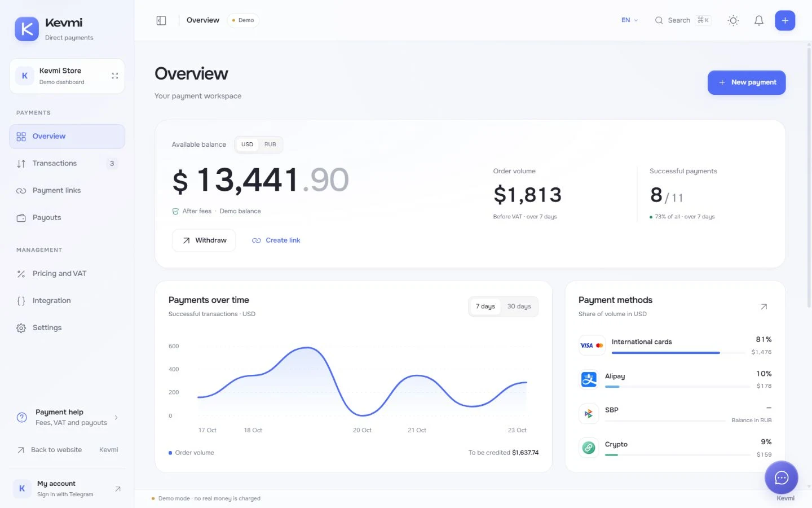This screenshot has width=812, height=508.
Task: Open the EN language dropdown
Action: coord(629,20)
